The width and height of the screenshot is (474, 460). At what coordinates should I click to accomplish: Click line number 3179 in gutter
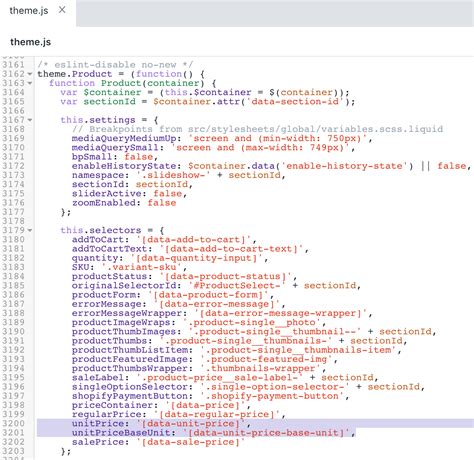(x=13, y=230)
